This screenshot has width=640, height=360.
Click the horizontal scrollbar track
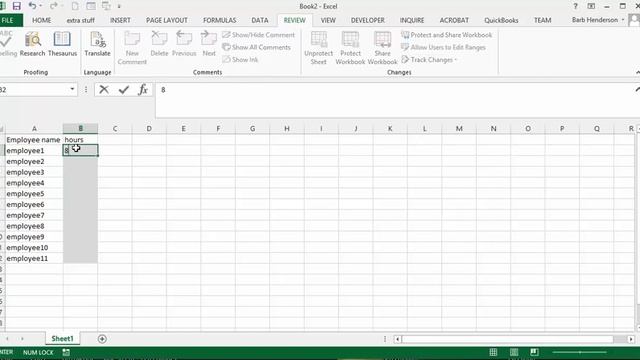[507, 339]
